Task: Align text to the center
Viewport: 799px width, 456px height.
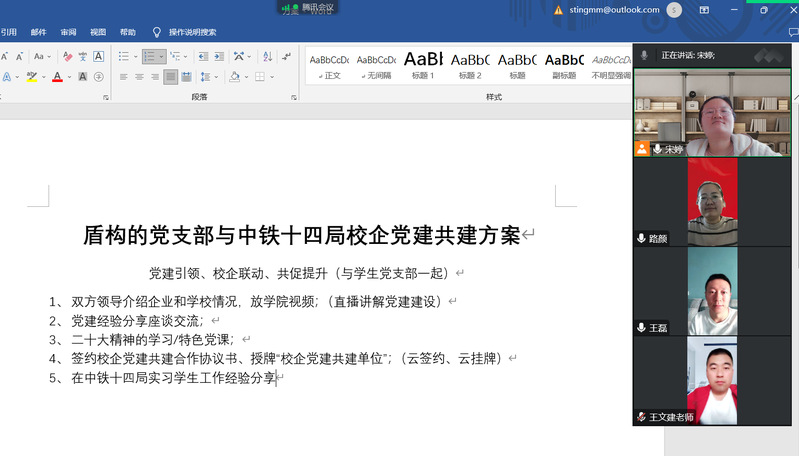Action: point(139,77)
